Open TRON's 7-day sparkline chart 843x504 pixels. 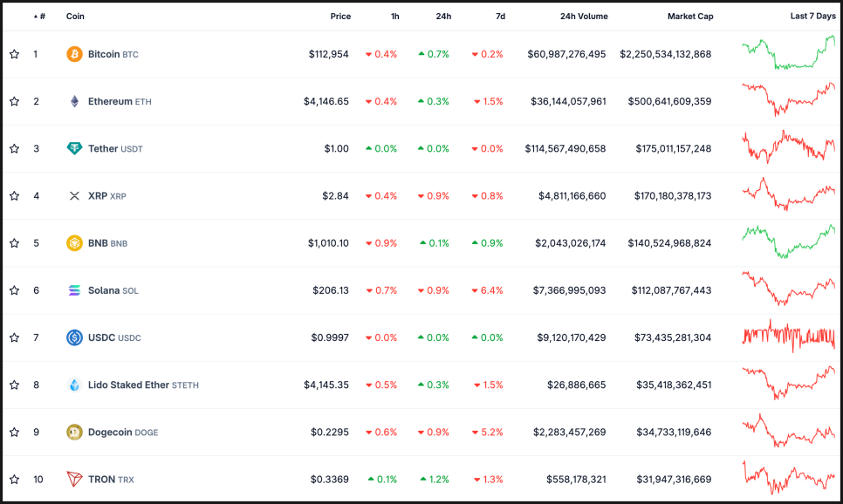[789, 478]
